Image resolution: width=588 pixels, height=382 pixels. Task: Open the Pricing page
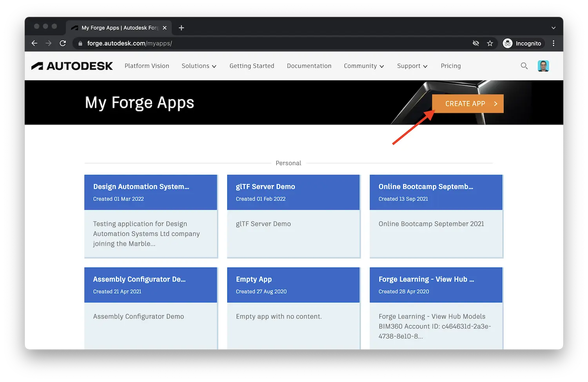451,66
